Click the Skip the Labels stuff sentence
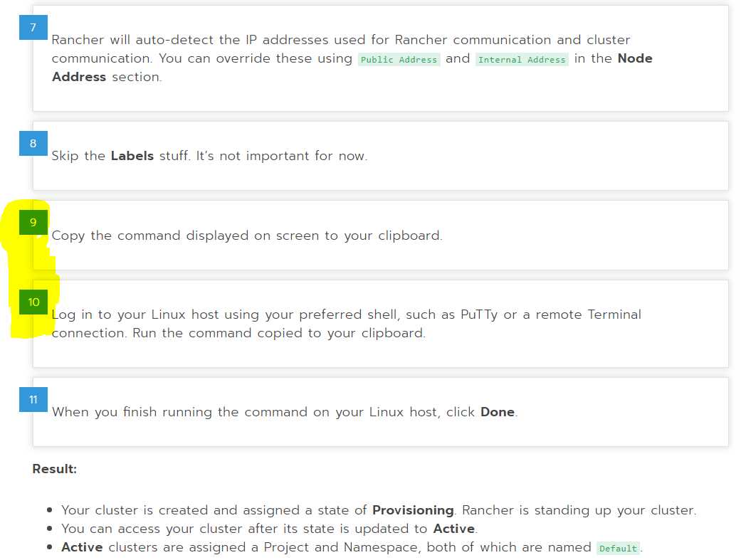The image size is (741, 560). tap(209, 156)
